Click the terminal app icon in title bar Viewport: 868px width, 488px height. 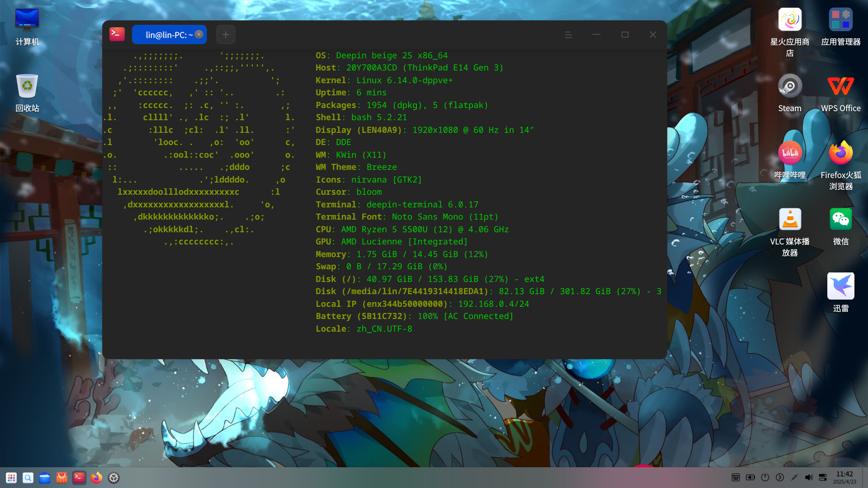click(117, 34)
